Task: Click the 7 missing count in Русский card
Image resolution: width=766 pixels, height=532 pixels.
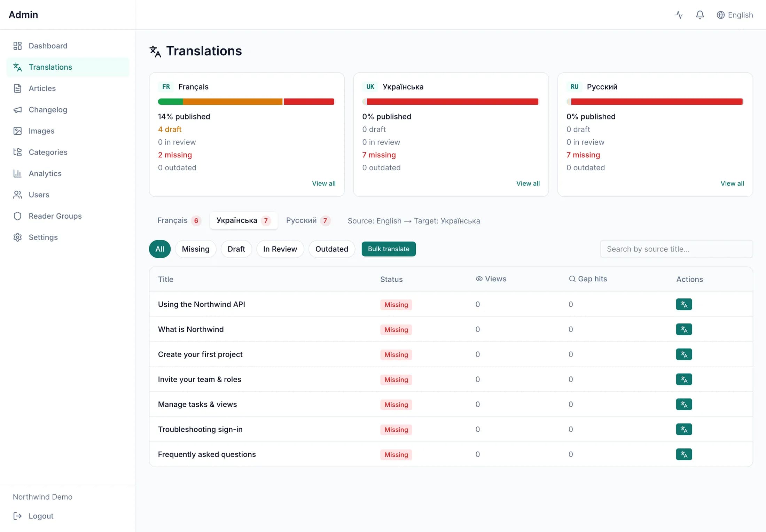Action: pos(583,155)
